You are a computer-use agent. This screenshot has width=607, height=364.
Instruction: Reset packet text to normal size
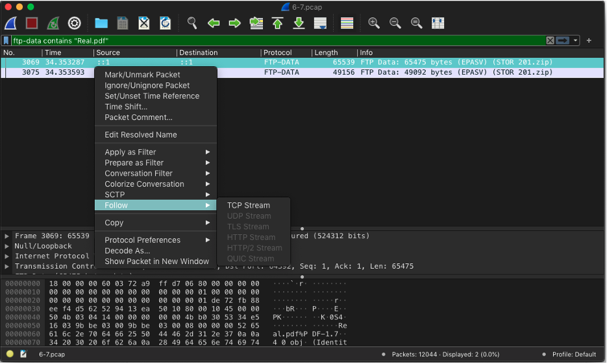coord(416,23)
